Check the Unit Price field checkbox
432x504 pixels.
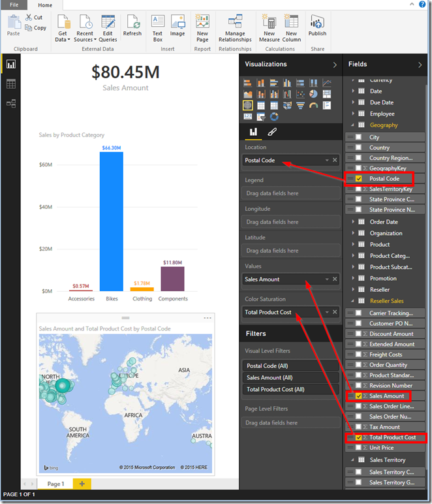tap(358, 448)
